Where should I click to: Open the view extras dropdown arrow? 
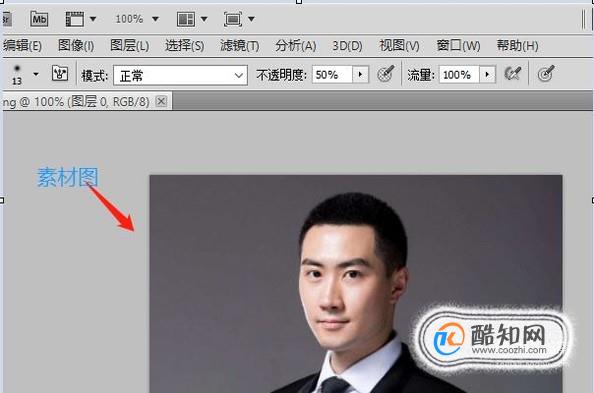tap(93, 19)
